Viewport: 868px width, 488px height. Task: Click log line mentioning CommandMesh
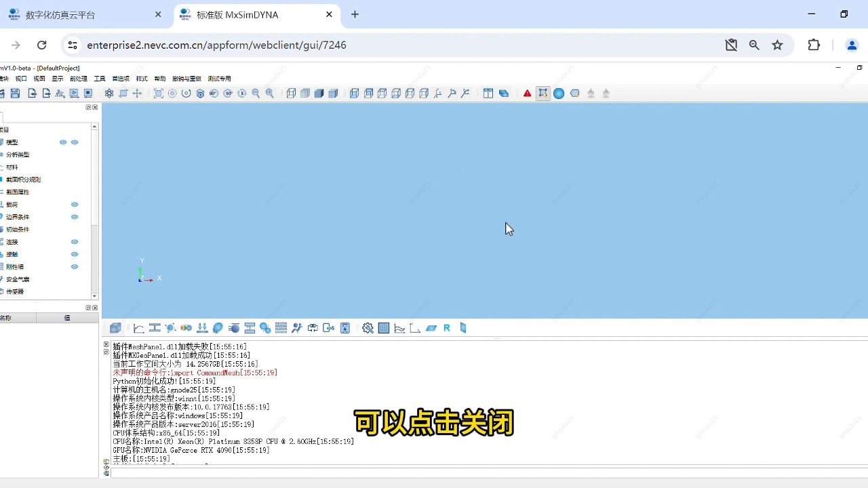pyautogui.click(x=195, y=373)
